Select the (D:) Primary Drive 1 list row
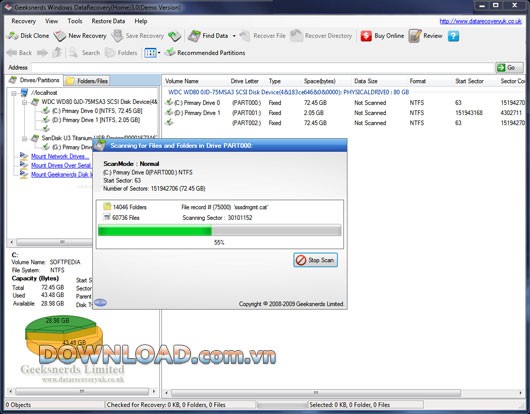Screen dimensions: 530x414 pyautogui.click(x=345, y=113)
